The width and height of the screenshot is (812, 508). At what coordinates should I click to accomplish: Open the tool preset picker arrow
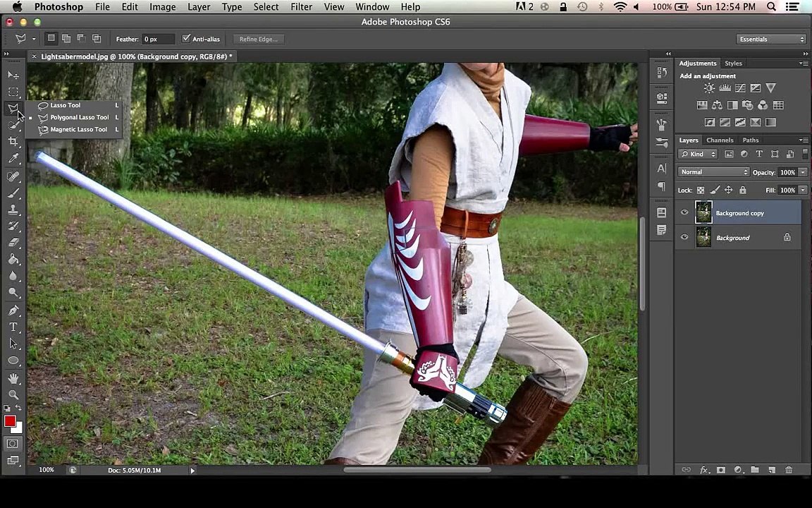pos(34,39)
